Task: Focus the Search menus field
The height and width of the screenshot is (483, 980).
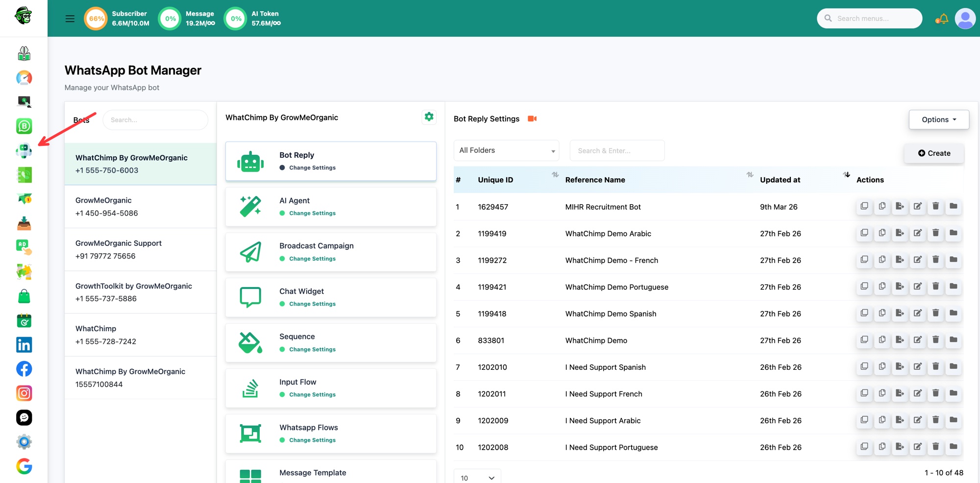Action: 870,19
